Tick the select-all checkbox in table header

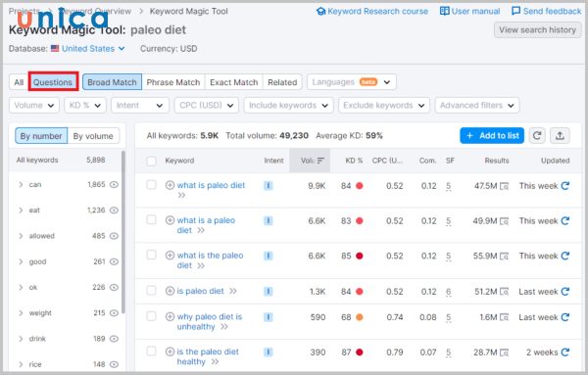tap(151, 162)
